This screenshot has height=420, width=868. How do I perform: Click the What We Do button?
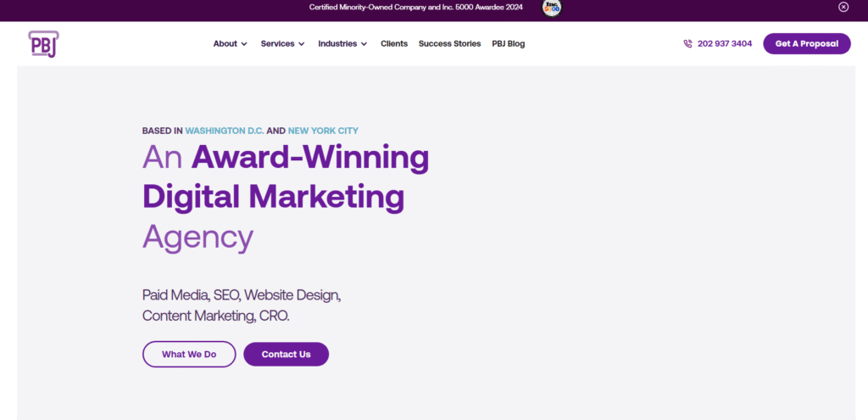pos(189,354)
